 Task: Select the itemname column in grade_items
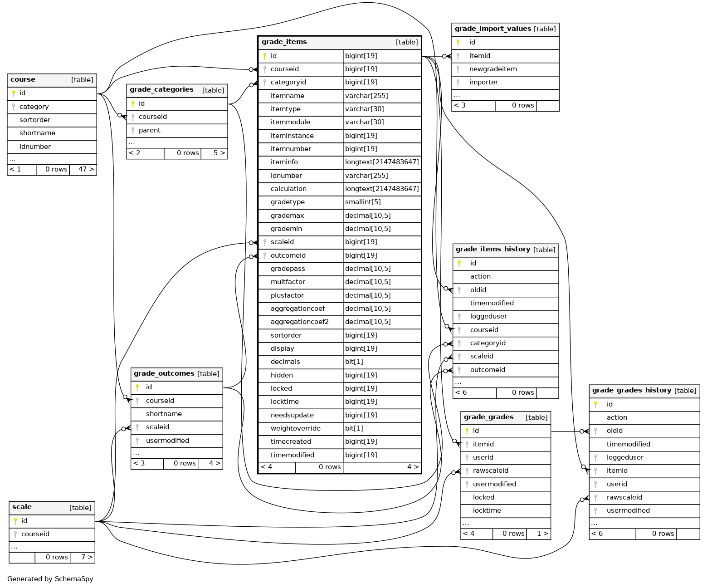[x=301, y=96]
